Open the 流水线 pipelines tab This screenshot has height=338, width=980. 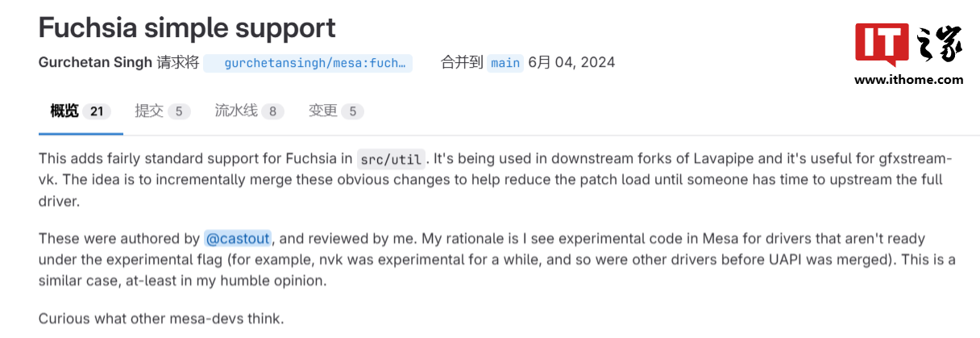coord(235,111)
